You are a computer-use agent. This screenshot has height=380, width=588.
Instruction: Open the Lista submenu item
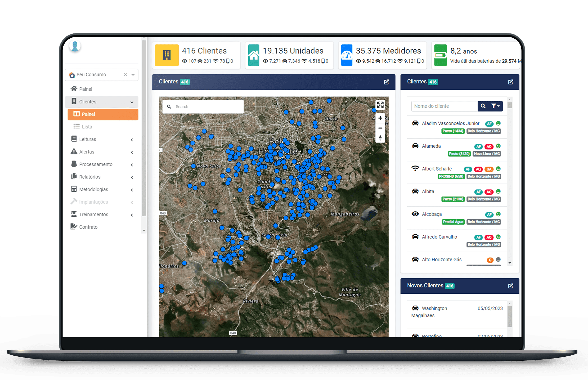click(x=103, y=127)
